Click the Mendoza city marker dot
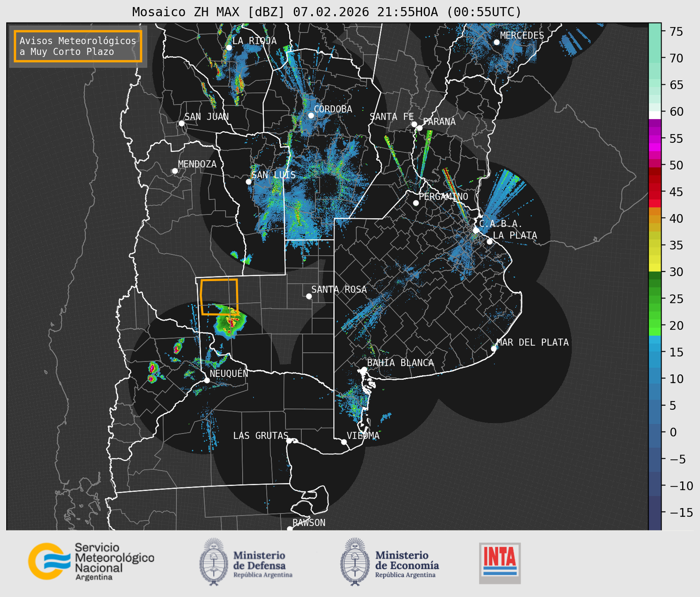The image size is (700, 597). [x=175, y=171]
